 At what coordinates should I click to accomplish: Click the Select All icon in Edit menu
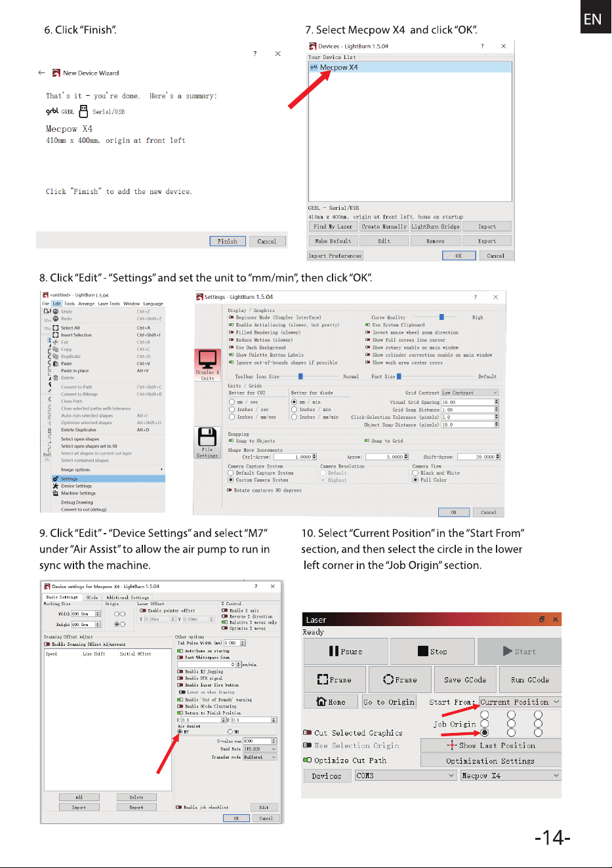56,328
